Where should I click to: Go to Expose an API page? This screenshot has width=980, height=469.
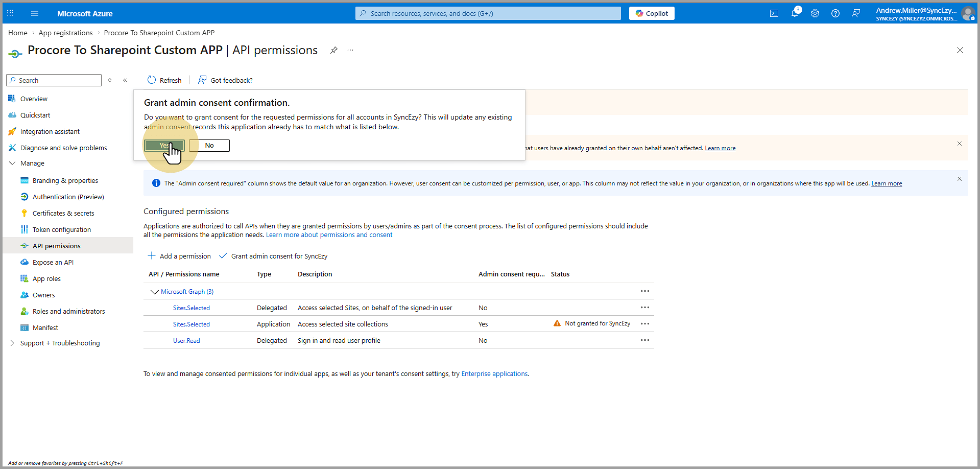(53, 263)
